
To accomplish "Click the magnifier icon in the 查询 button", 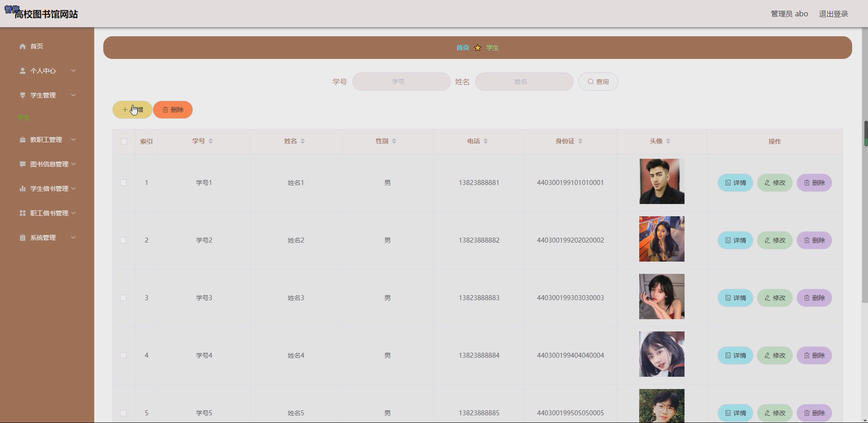I will pos(590,82).
